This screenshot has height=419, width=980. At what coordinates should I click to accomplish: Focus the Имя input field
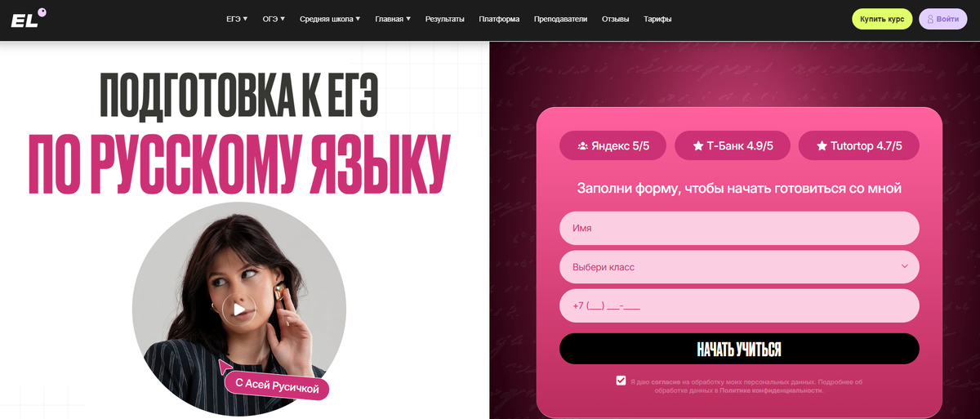[x=739, y=228]
